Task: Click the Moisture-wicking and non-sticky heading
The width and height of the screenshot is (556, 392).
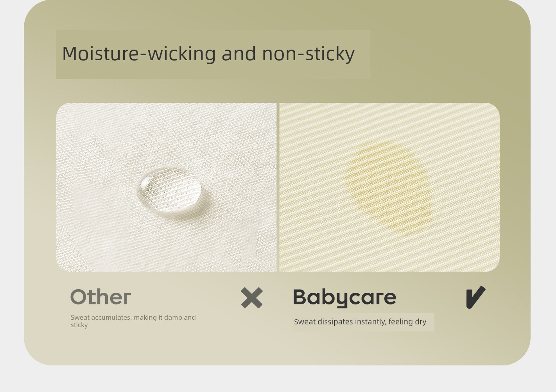Action: (x=208, y=54)
